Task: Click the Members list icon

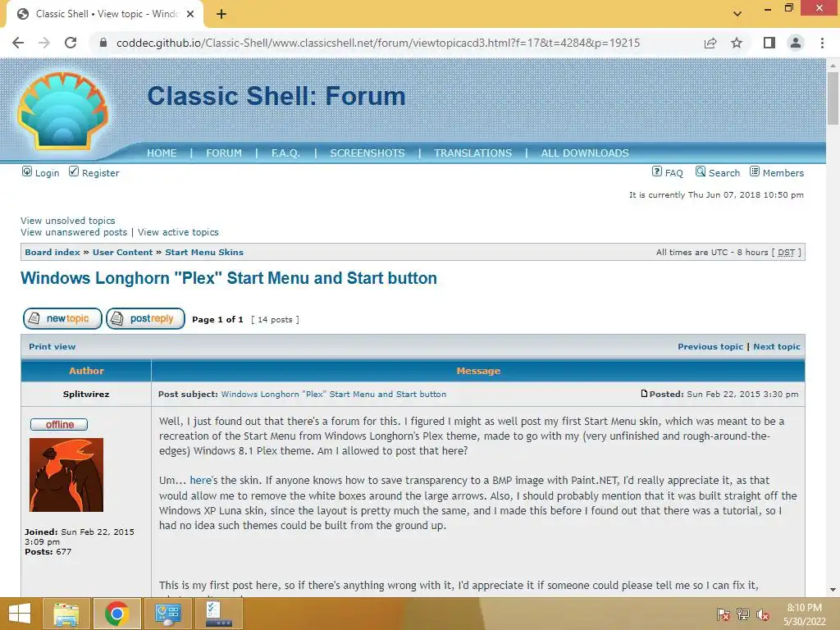Action: [x=755, y=171]
